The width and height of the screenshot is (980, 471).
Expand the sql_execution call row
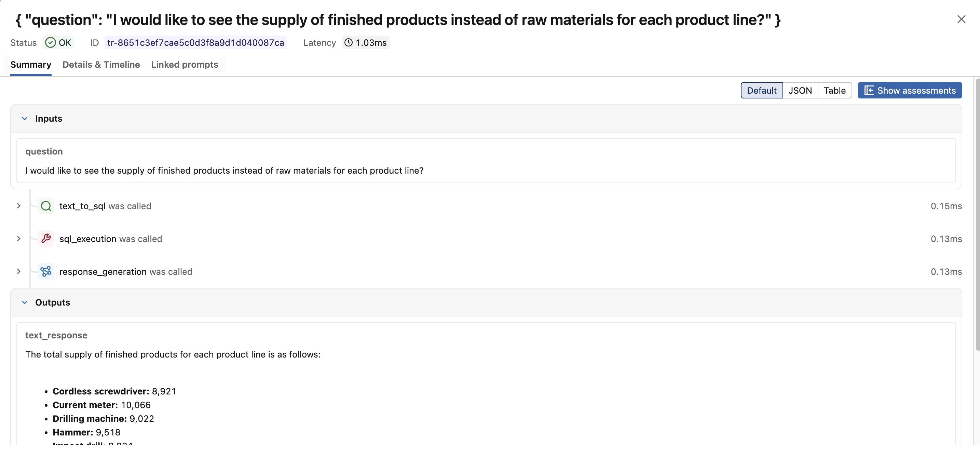coord(19,239)
